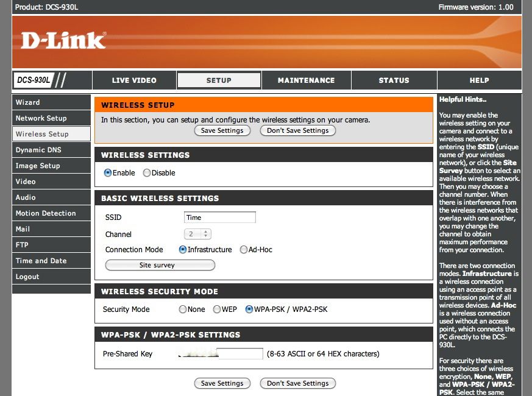Choose Infrastructure connection mode
The image size is (532, 396).
coord(183,249)
